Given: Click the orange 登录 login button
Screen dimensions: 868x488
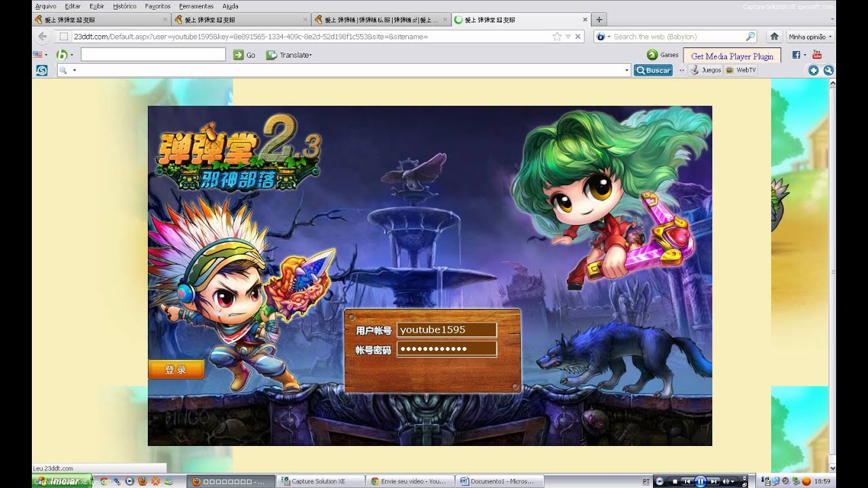Looking at the screenshot, I should point(176,369).
